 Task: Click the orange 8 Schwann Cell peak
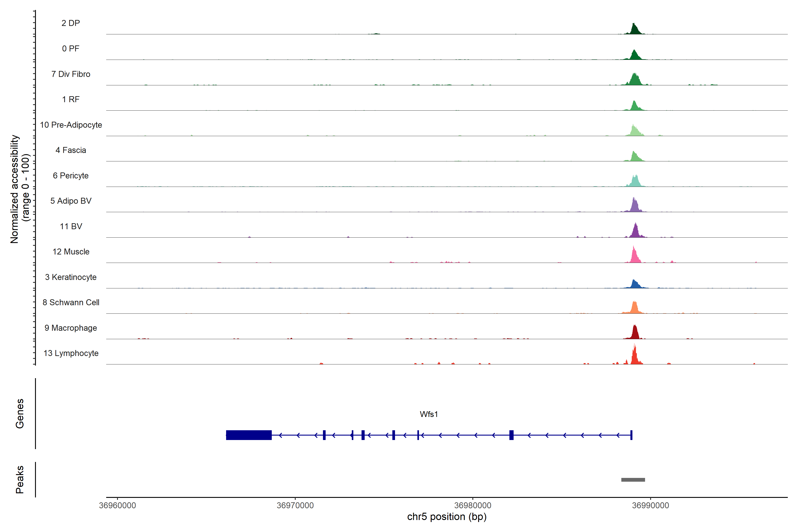point(634,308)
